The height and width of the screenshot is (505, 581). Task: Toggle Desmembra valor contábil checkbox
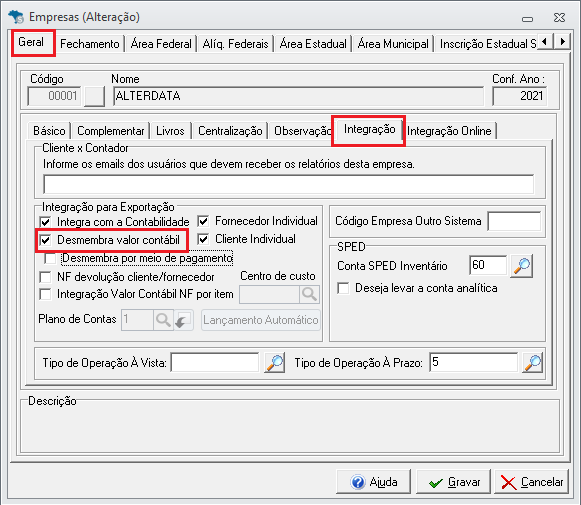[45, 240]
